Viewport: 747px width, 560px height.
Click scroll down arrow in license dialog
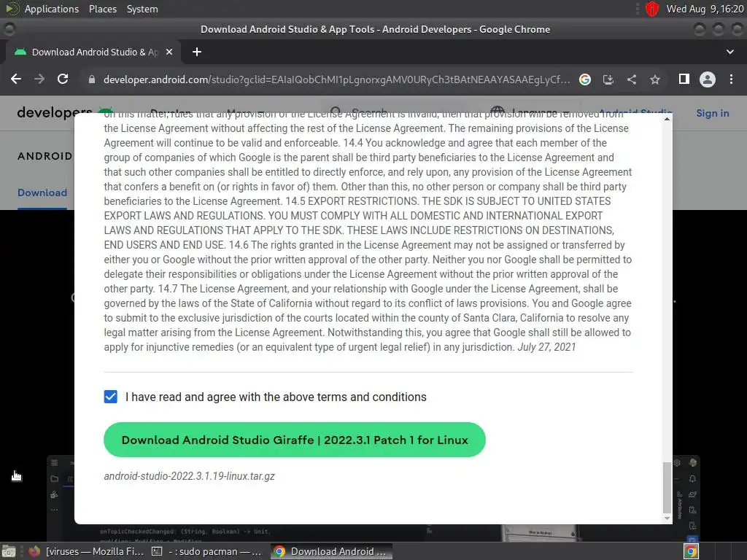(x=667, y=518)
